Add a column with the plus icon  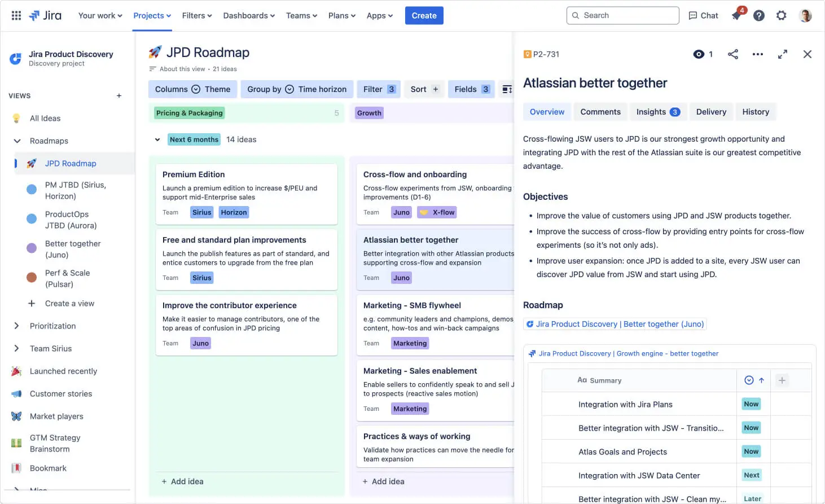pos(782,380)
